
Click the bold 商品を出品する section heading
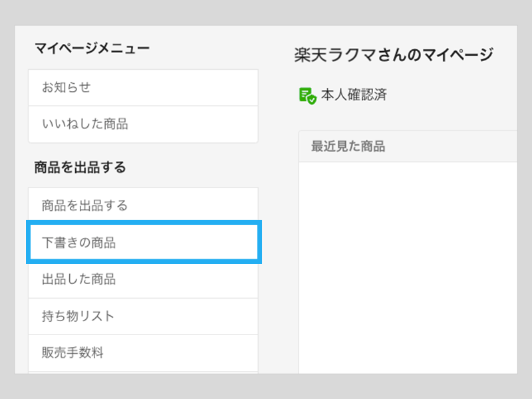[80, 168]
